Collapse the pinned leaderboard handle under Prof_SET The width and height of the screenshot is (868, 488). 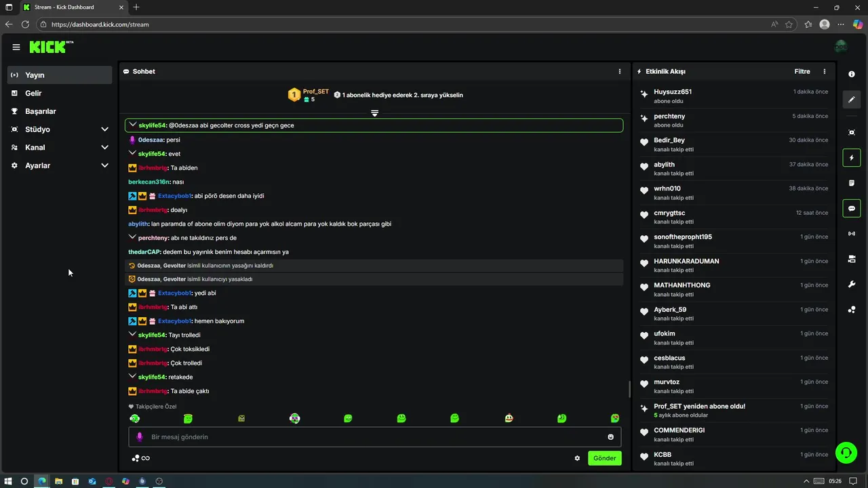pos(374,113)
